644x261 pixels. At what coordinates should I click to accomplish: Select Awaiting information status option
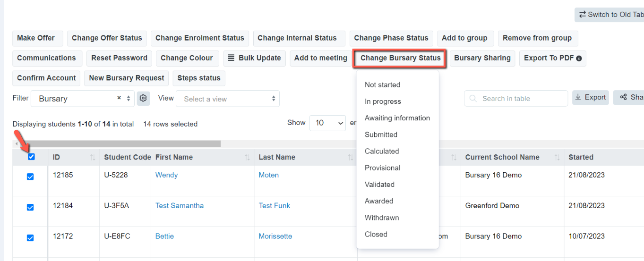397,118
